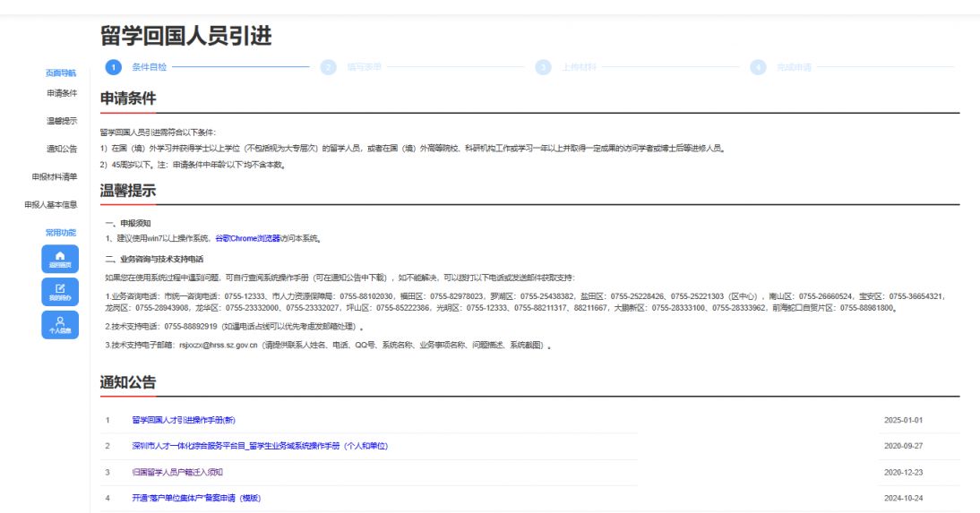980x513 pixels.
Task: Open 留学回国人才引进操作手册(新) notice
Action: point(183,420)
